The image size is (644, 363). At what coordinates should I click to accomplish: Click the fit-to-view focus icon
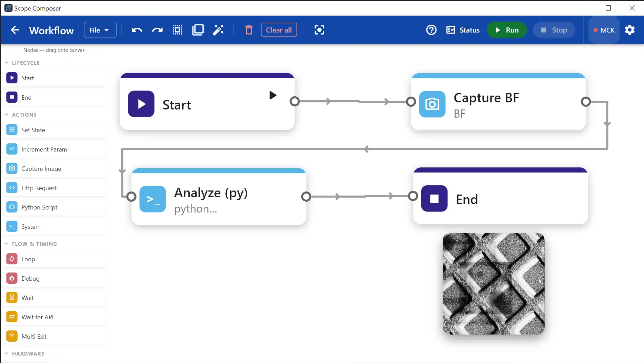pyautogui.click(x=319, y=30)
